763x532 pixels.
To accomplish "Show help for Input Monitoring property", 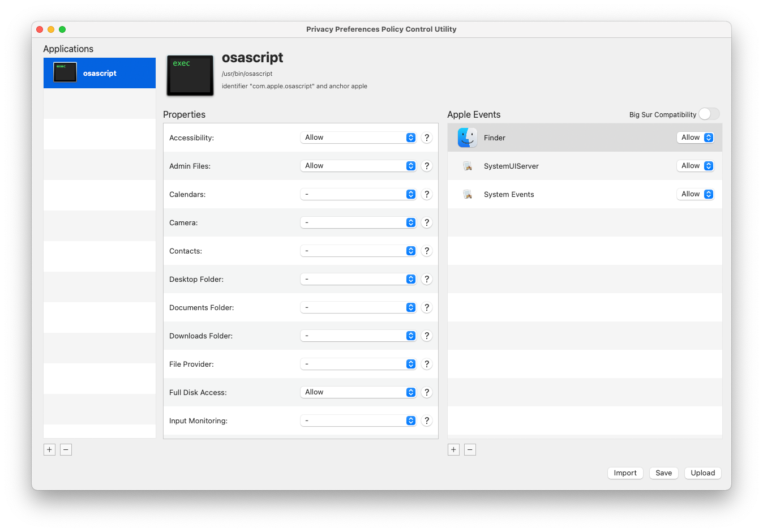I will tap(427, 421).
